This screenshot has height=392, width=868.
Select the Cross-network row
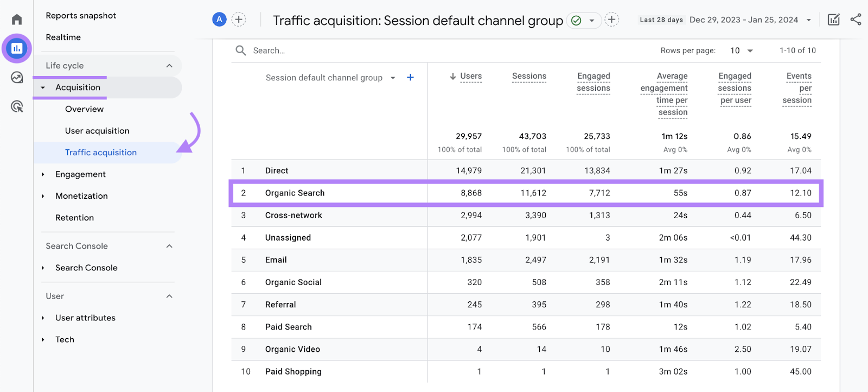526,216
